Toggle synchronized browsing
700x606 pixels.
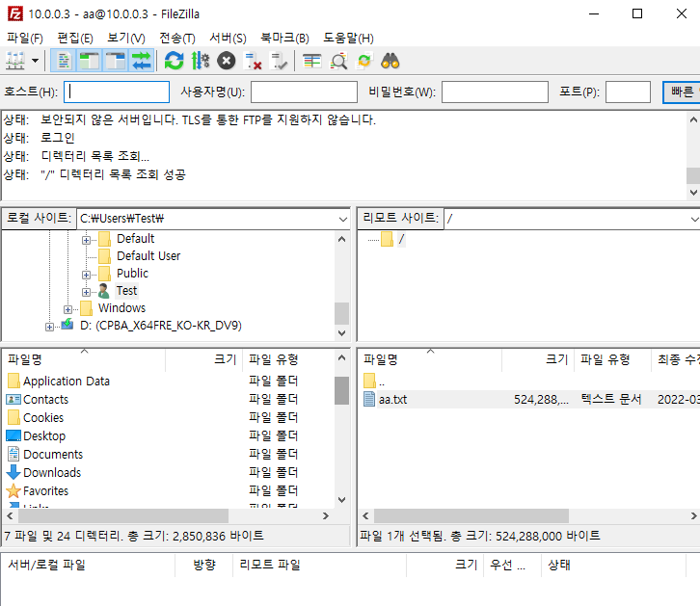click(x=364, y=61)
